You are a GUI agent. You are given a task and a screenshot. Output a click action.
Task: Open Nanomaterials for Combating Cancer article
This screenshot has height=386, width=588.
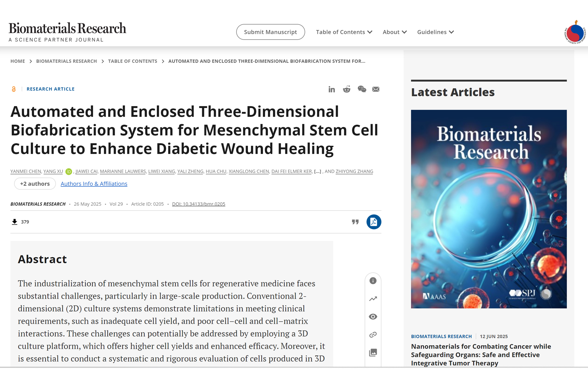click(x=481, y=355)
